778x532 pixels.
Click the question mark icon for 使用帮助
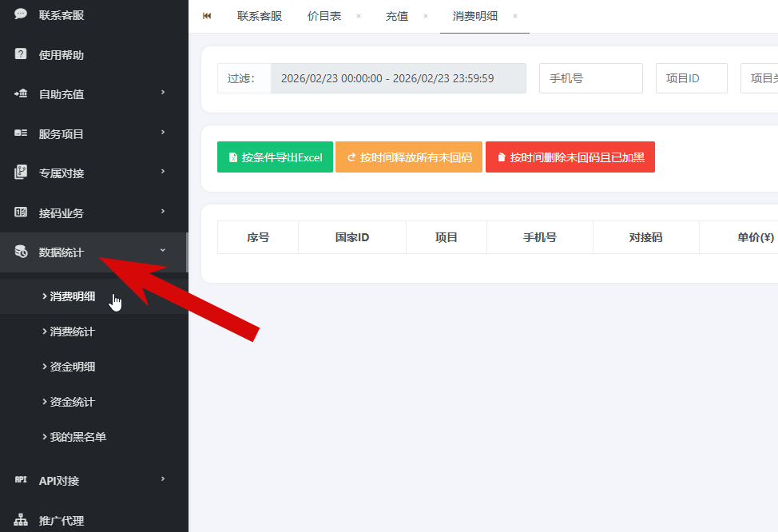click(20, 54)
